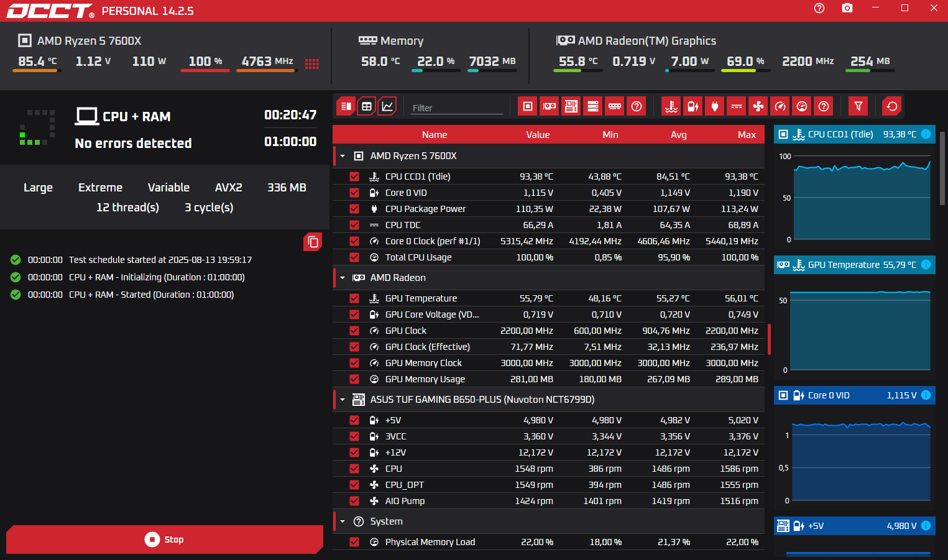Filter sensors by usage load type

point(802,106)
